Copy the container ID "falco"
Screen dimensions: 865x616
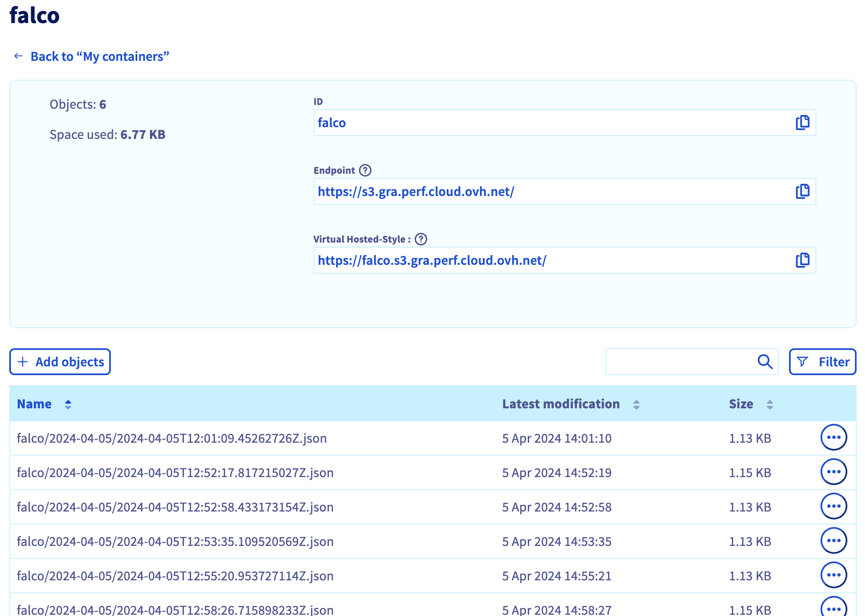[x=802, y=123]
